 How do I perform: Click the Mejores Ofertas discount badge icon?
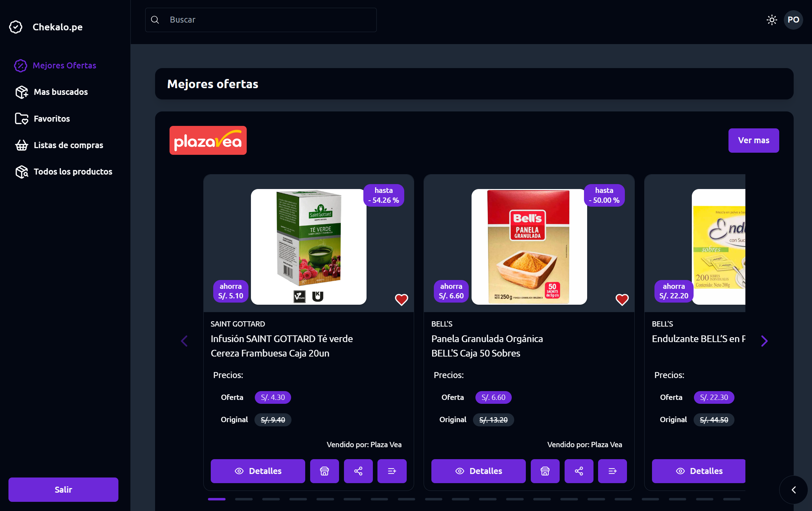pos(20,66)
